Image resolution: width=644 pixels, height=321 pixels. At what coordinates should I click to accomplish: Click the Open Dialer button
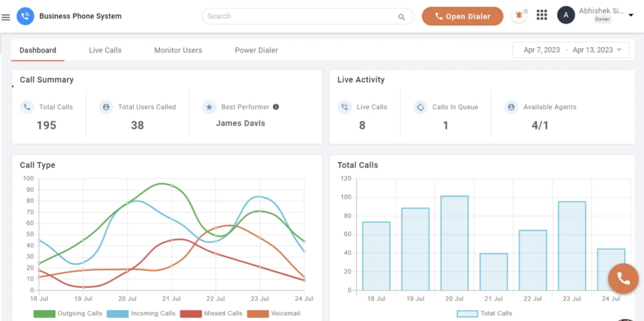[462, 16]
